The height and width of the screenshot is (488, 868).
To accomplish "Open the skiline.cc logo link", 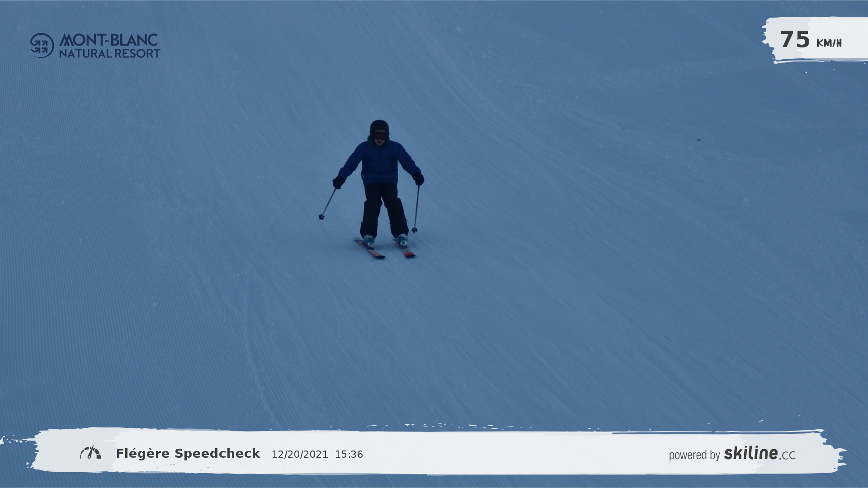I will click(759, 453).
